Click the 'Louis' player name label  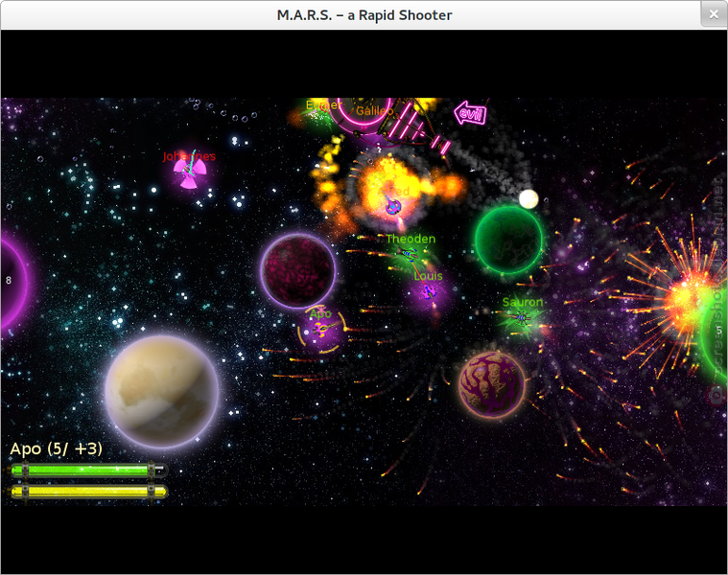pos(428,276)
